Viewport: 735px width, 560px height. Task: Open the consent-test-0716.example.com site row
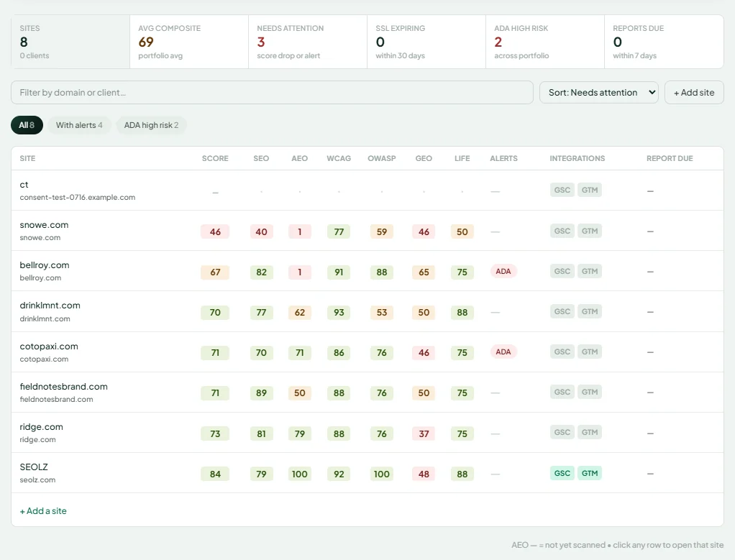click(367, 191)
